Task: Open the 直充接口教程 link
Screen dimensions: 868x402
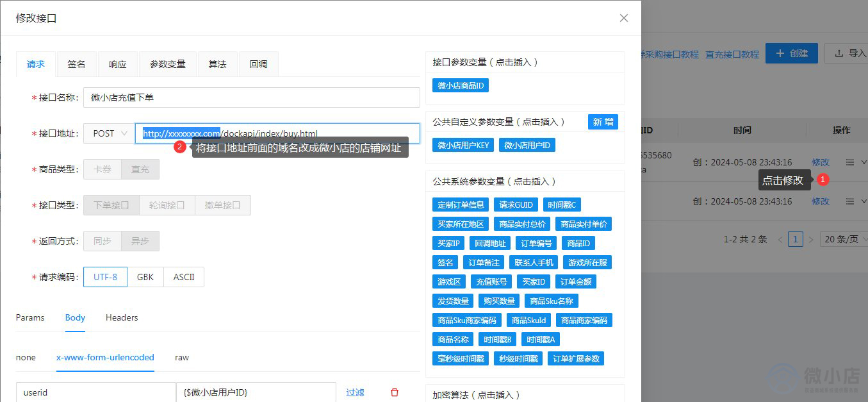Action: point(732,54)
